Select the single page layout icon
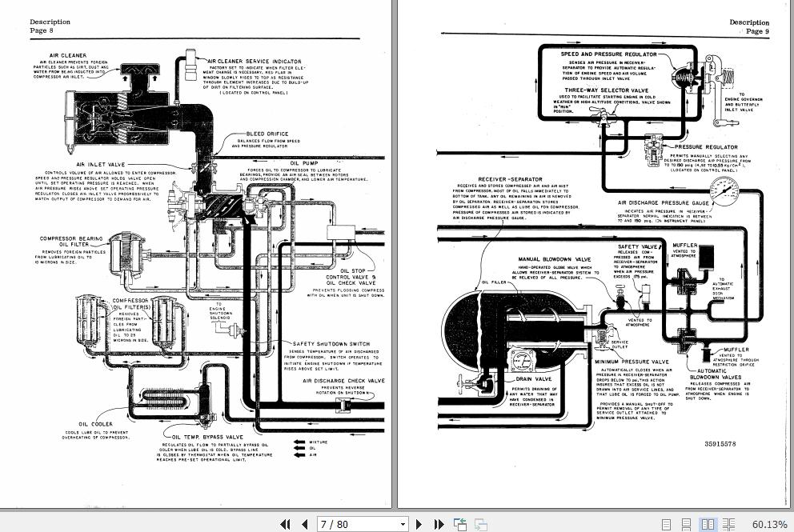This screenshot has height=532, width=794. 666,524
